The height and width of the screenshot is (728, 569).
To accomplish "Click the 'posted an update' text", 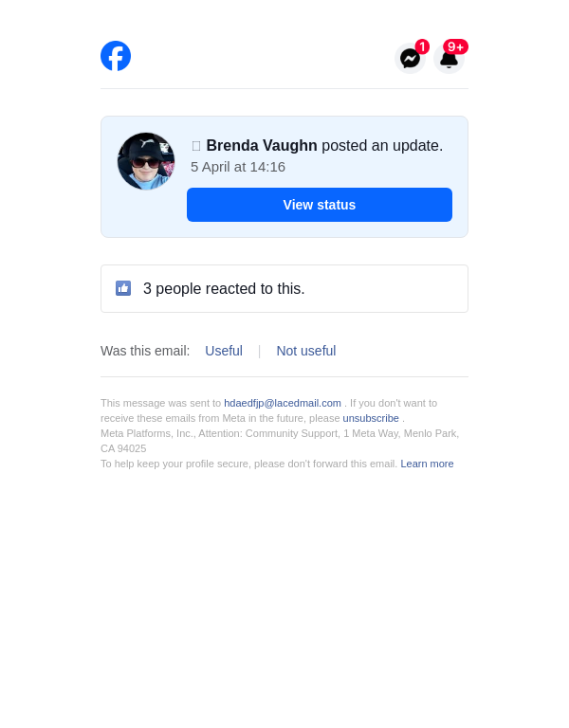I will [x=382, y=145].
